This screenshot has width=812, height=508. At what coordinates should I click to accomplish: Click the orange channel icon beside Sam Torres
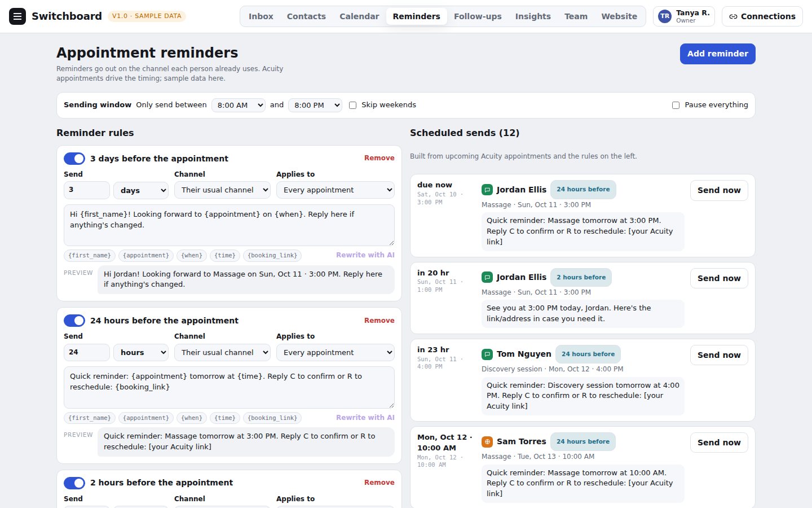click(x=487, y=441)
